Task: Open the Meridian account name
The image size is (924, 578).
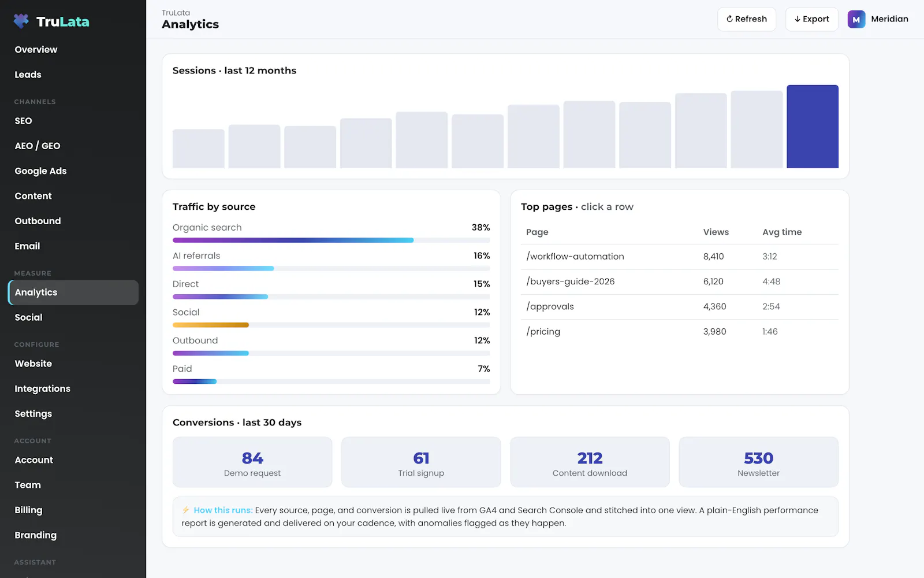Action: click(x=889, y=19)
